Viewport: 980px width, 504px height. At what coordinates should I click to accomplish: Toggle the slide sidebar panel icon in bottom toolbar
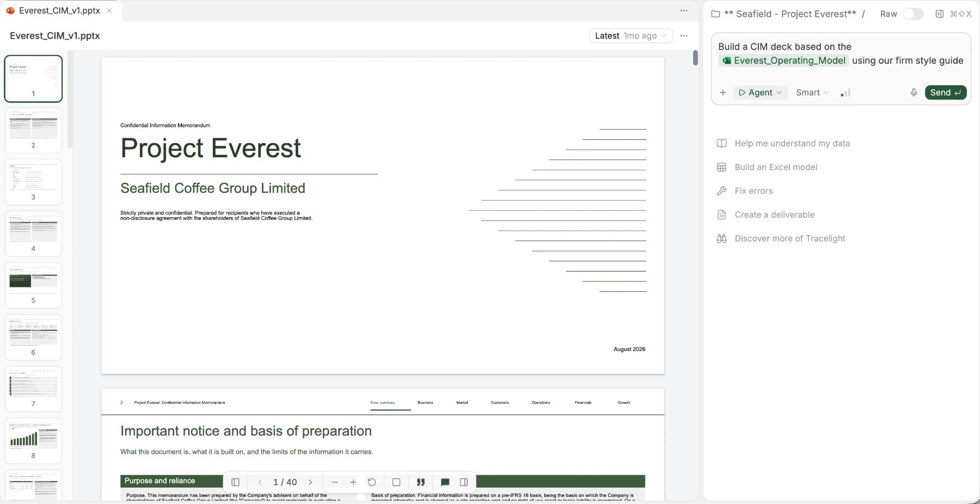(235, 482)
